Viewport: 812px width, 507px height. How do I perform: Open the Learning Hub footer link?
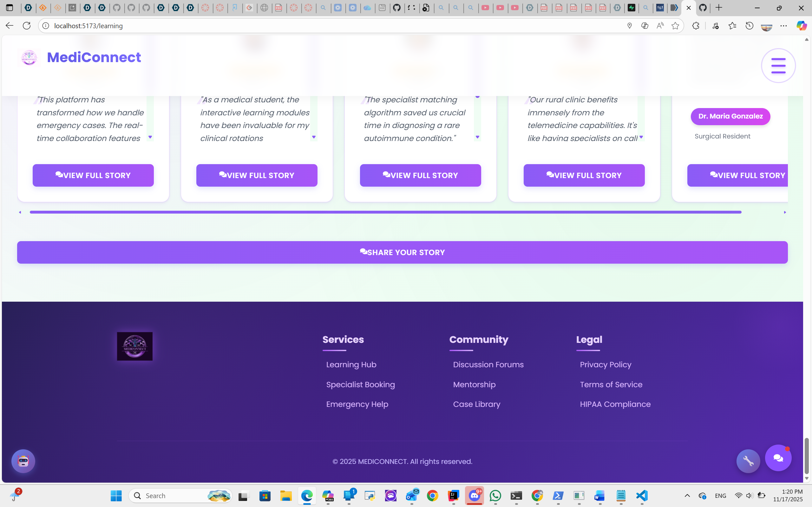tap(351, 364)
